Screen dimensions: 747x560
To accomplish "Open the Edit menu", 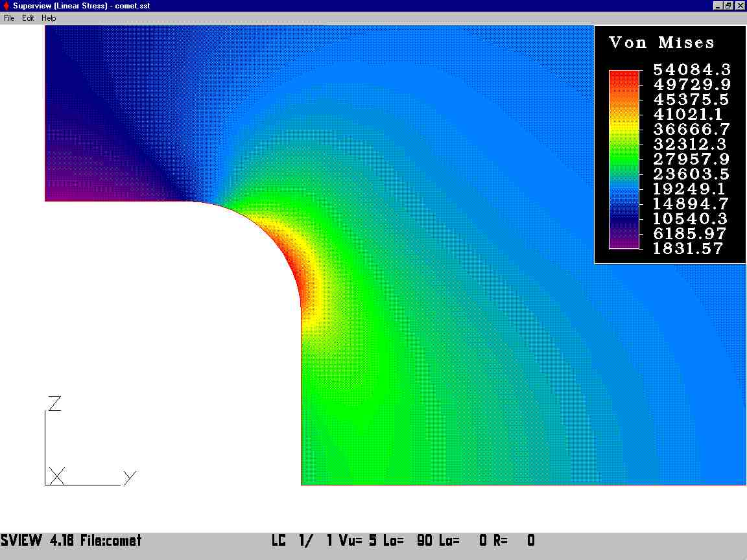I will coord(28,18).
